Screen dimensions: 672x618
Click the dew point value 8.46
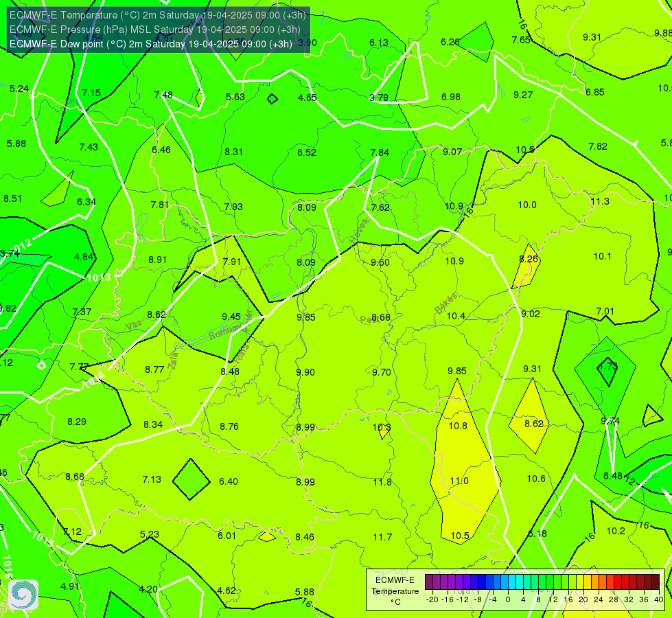coord(305,537)
